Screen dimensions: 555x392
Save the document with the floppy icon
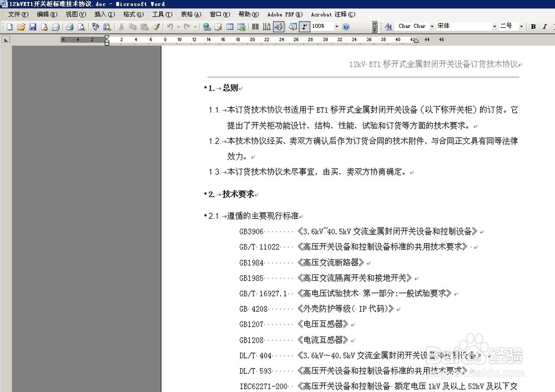click(33, 27)
